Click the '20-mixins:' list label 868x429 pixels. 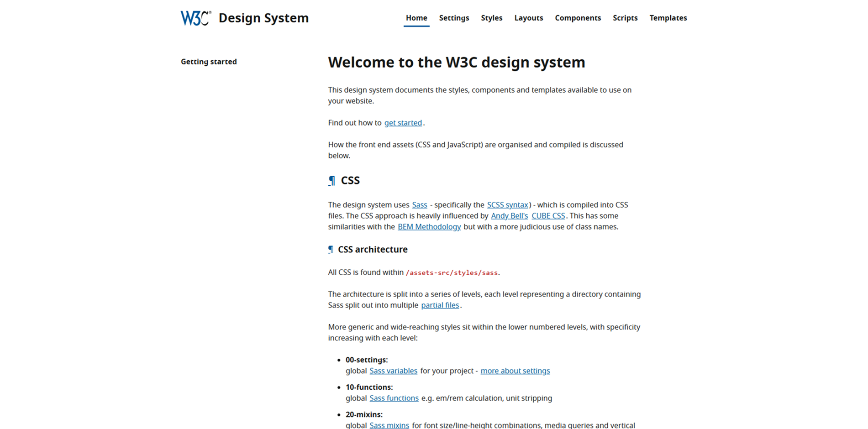click(x=364, y=415)
